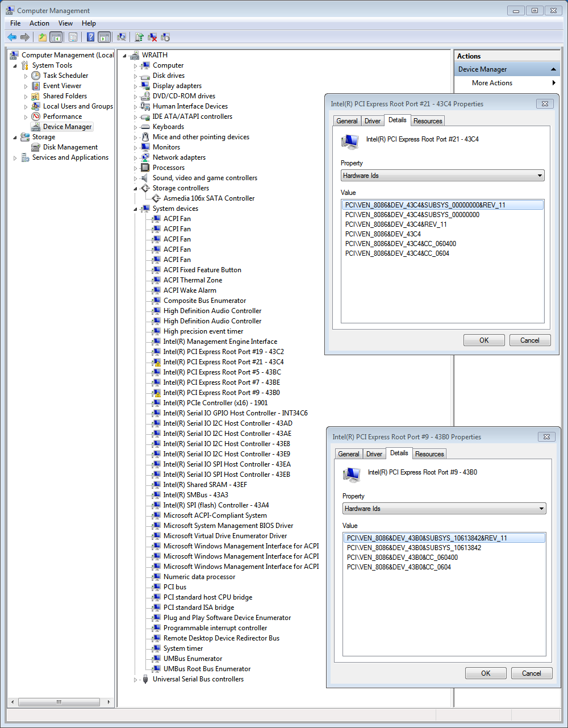Open the Action menu
Image resolution: width=568 pixels, height=728 pixels.
point(39,23)
